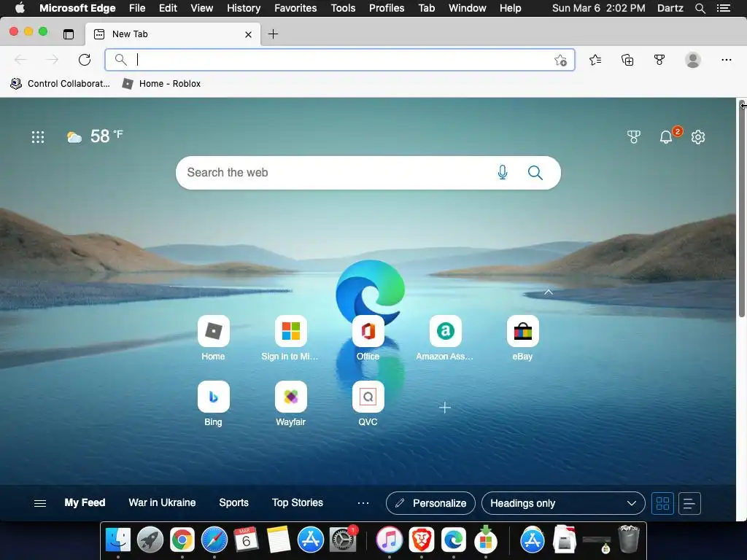Image resolution: width=747 pixels, height=560 pixels.
Task: Open System Preferences in the Dock
Action: [x=343, y=540]
